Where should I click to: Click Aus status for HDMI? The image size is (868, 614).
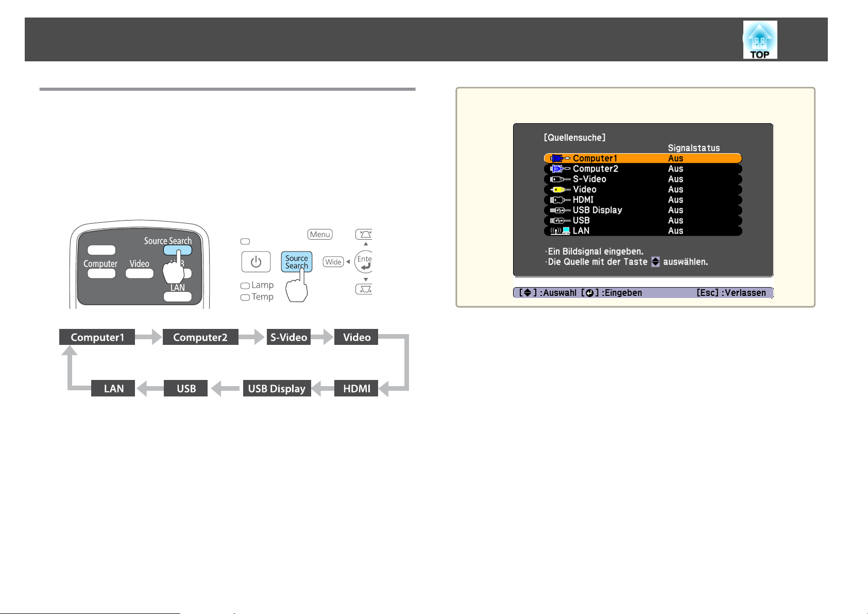tap(675, 200)
